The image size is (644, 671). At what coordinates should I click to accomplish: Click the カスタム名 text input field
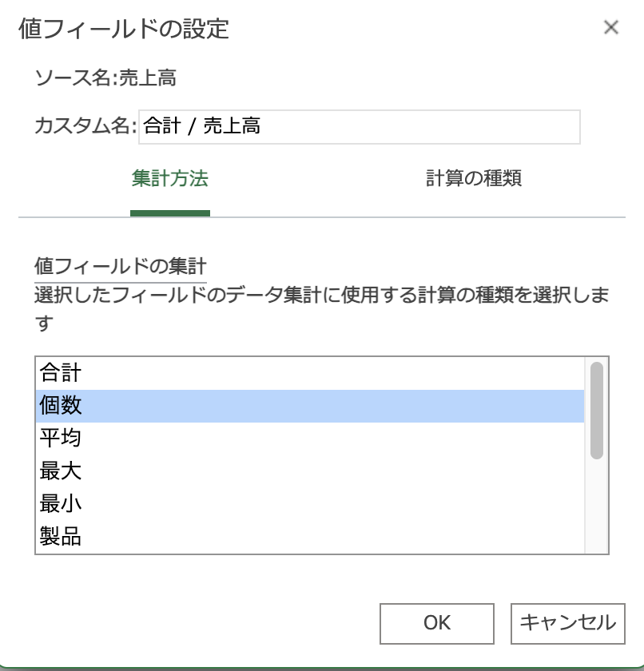coord(360,126)
